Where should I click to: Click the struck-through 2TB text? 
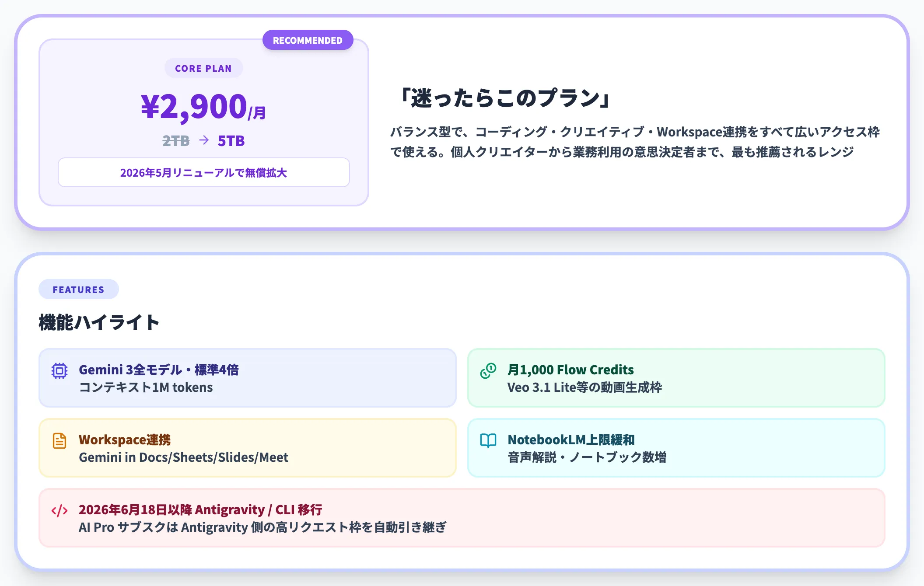pyautogui.click(x=176, y=141)
